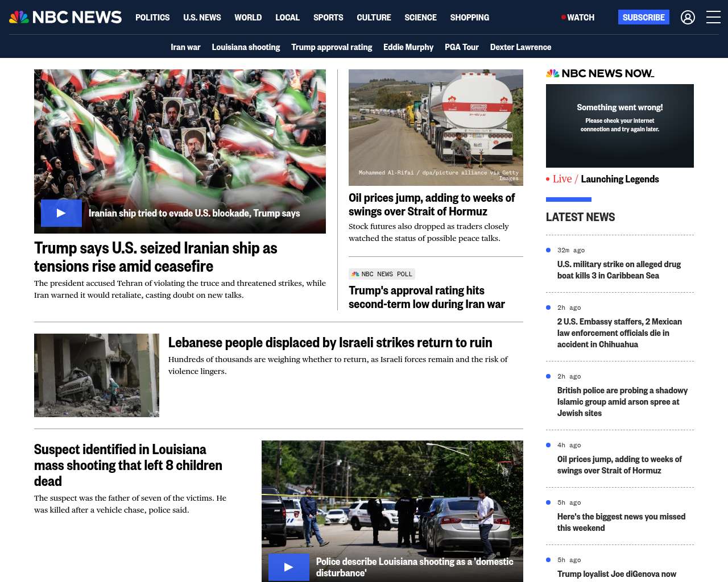This screenshot has width=728, height=582.
Task: Click the Latest News section heading
Action: [580, 217]
